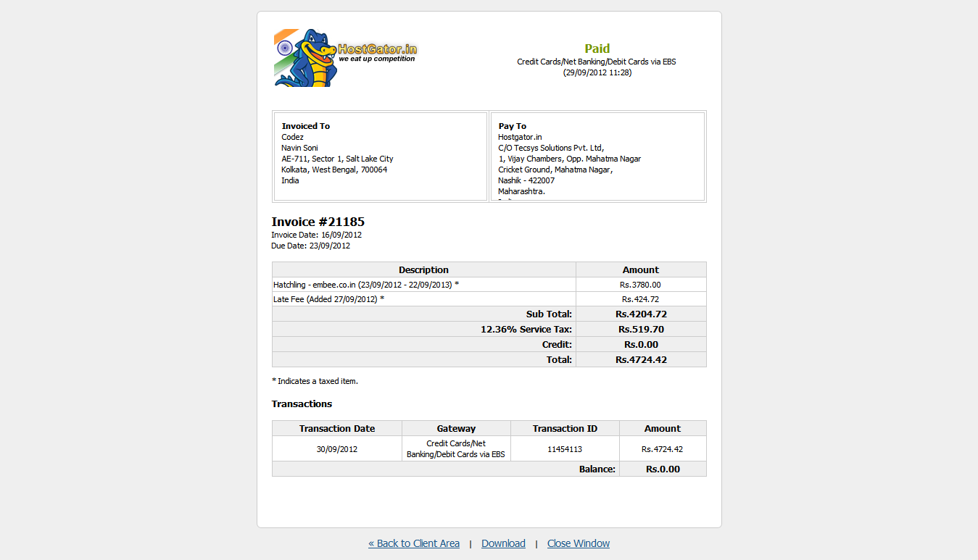Click the Hatchling - embee.co.in line item
Screen dimensions: 978x560
[366, 285]
